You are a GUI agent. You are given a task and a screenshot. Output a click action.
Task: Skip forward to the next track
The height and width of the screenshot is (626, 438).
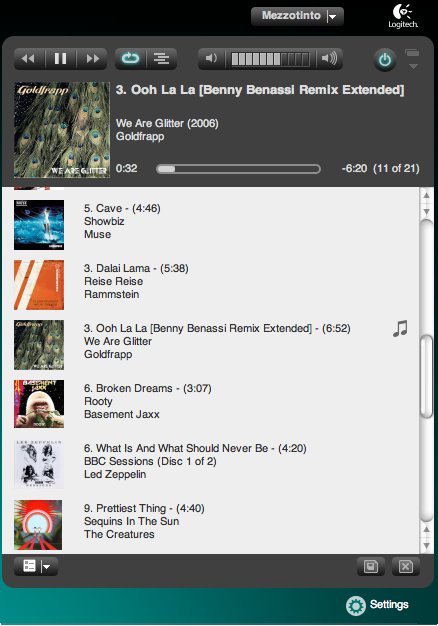point(92,59)
